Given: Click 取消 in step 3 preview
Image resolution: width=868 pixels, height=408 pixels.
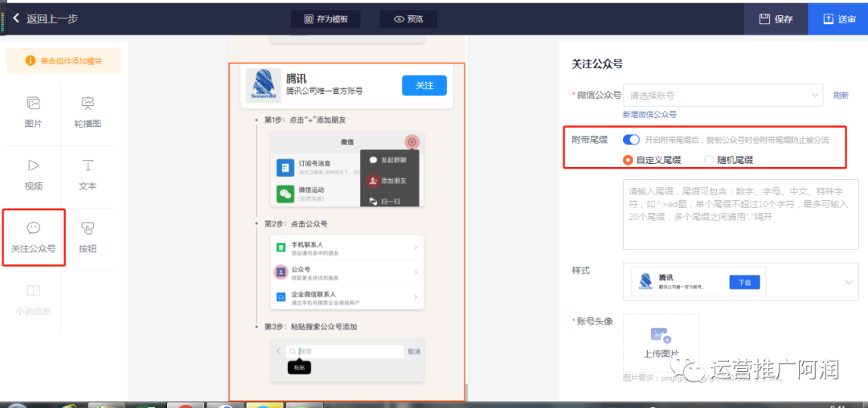Looking at the screenshot, I should 414,352.
